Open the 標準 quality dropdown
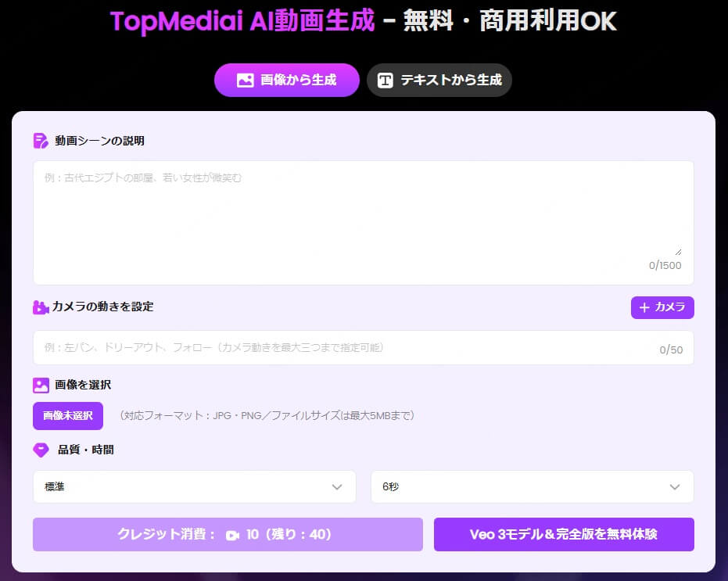Viewport: 728px width, 581px height. point(195,486)
